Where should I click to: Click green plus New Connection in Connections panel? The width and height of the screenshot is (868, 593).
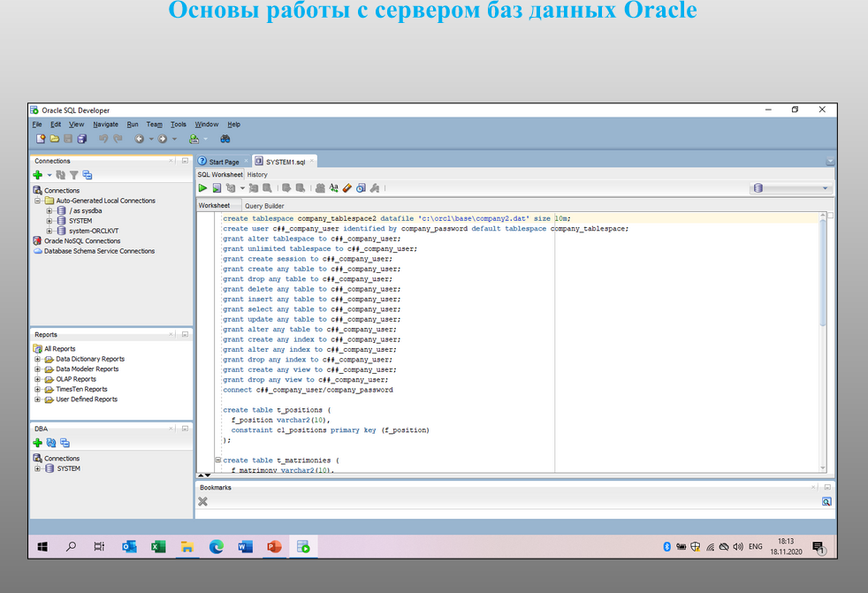coord(38,175)
